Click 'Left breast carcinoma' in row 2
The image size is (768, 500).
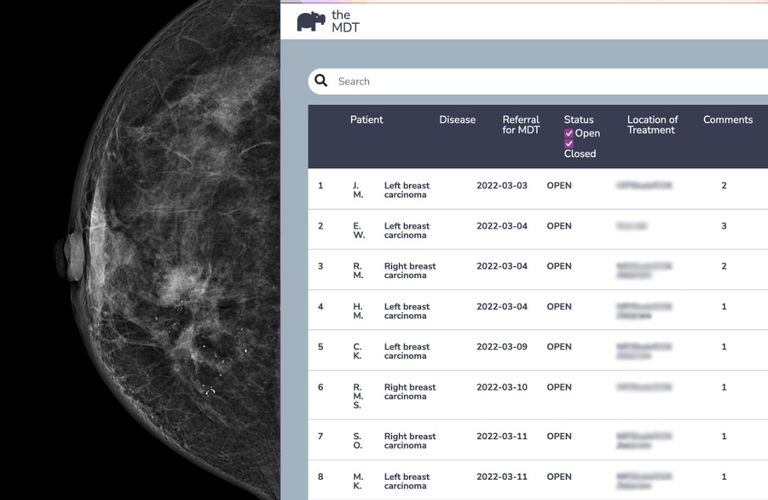[x=407, y=230]
